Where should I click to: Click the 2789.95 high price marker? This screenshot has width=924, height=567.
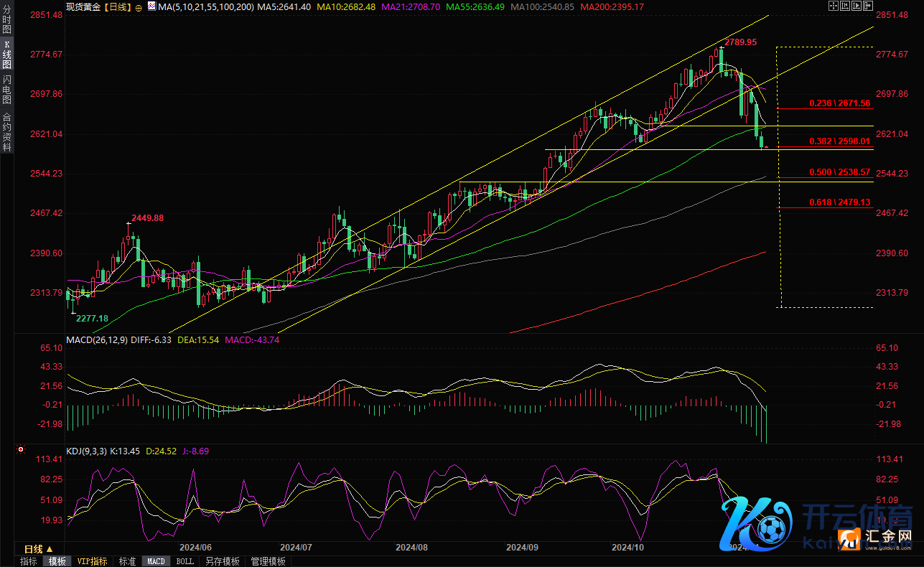[x=740, y=42]
